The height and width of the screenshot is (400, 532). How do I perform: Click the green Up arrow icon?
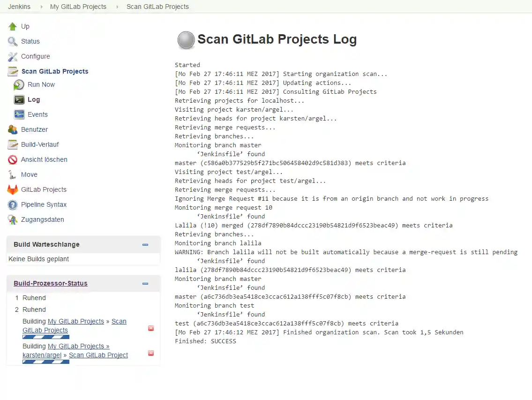[13, 27]
